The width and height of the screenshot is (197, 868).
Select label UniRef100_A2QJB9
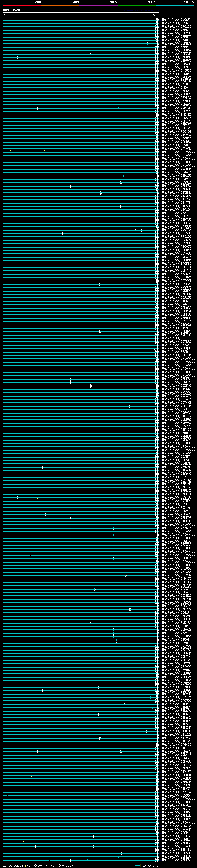point(176,132)
